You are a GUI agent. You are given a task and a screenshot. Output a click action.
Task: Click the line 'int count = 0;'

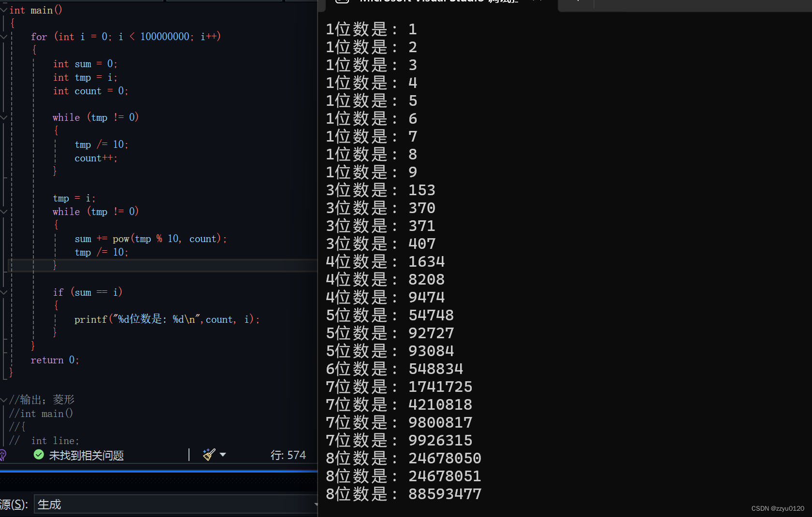click(x=90, y=91)
